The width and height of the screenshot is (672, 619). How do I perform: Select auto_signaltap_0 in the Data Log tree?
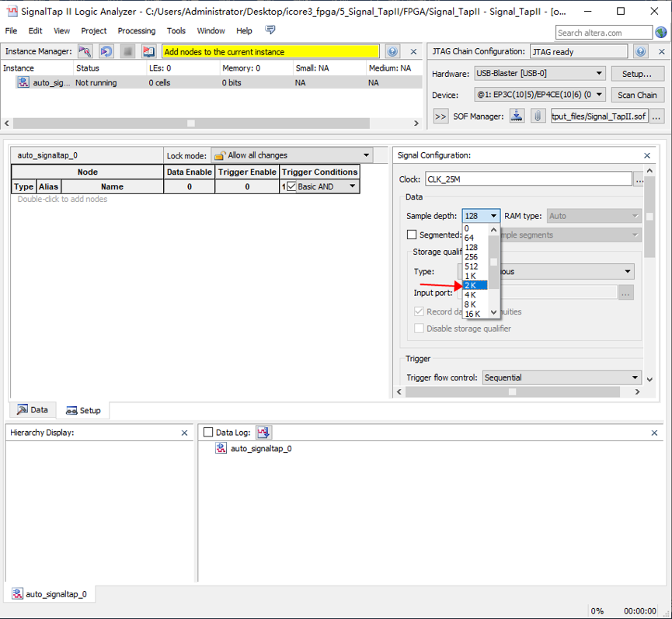tap(260, 449)
